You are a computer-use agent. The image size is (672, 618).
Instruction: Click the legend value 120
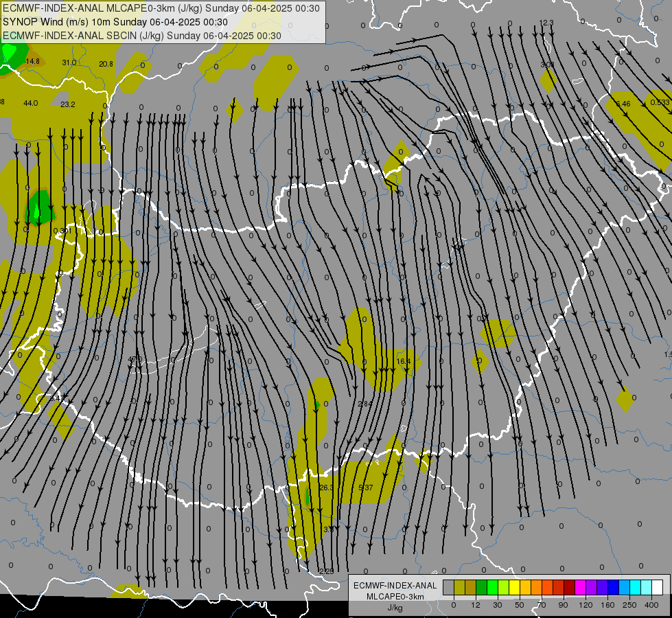pos(586,605)
